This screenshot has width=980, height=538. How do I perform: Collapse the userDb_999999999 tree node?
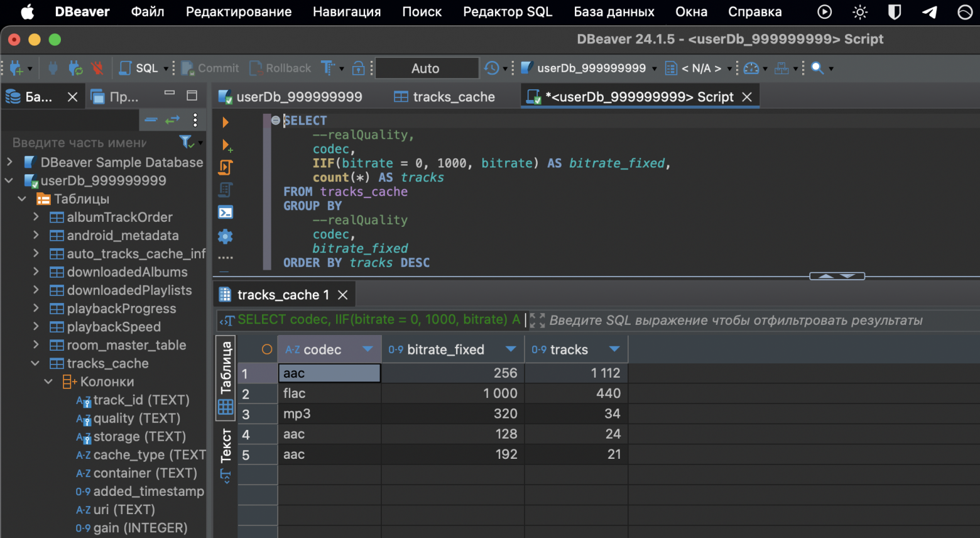[x=9, y=180]
